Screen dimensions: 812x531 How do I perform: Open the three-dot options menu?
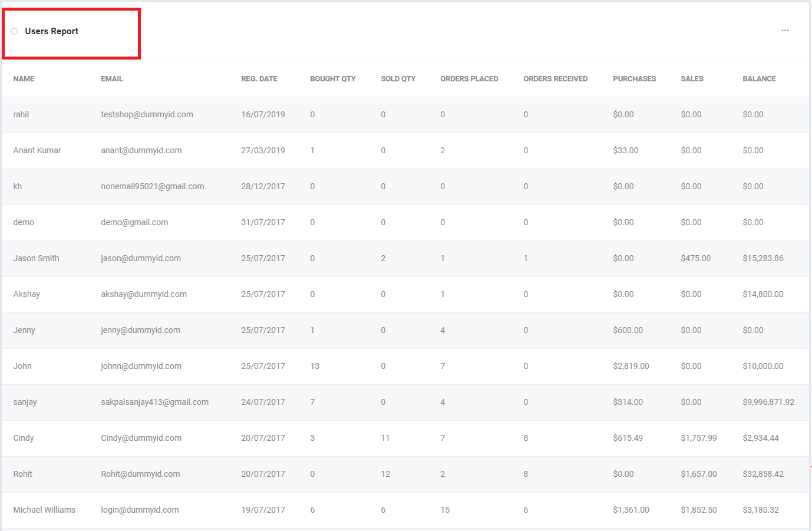click(785, 31)
